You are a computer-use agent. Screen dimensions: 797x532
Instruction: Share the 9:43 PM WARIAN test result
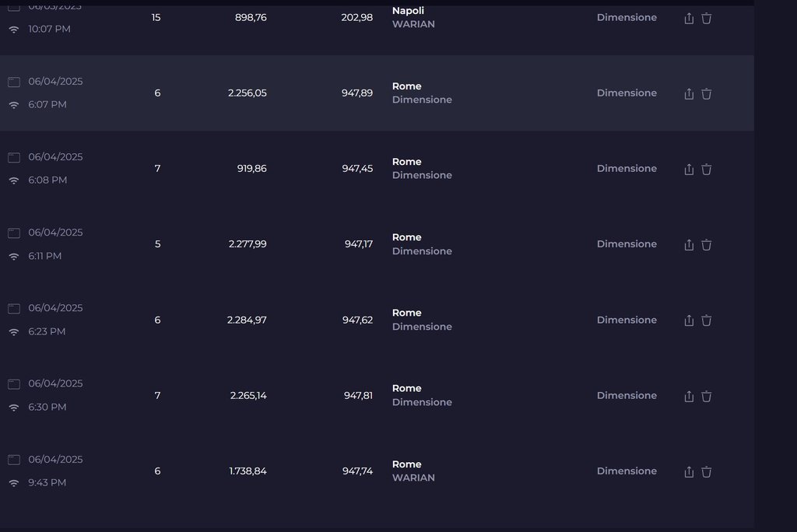pos(689,471)
